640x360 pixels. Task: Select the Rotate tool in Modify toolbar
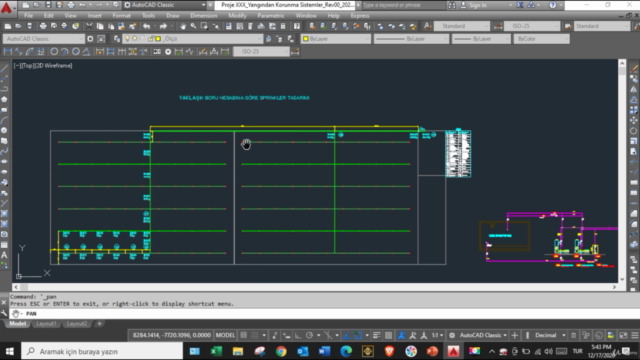pos(634,131)
